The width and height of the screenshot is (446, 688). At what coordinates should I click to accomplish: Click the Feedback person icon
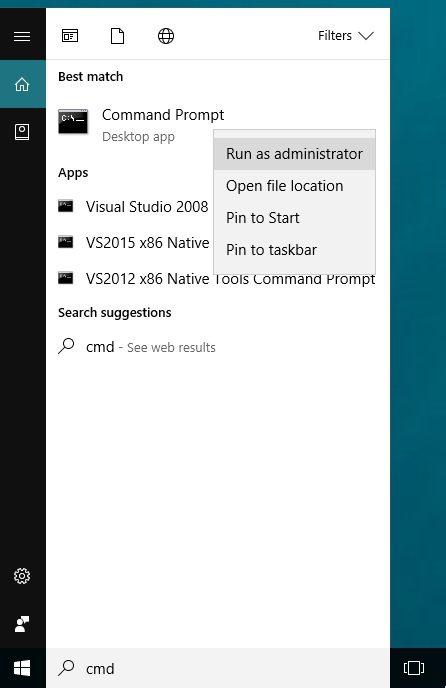pos(22,624)
